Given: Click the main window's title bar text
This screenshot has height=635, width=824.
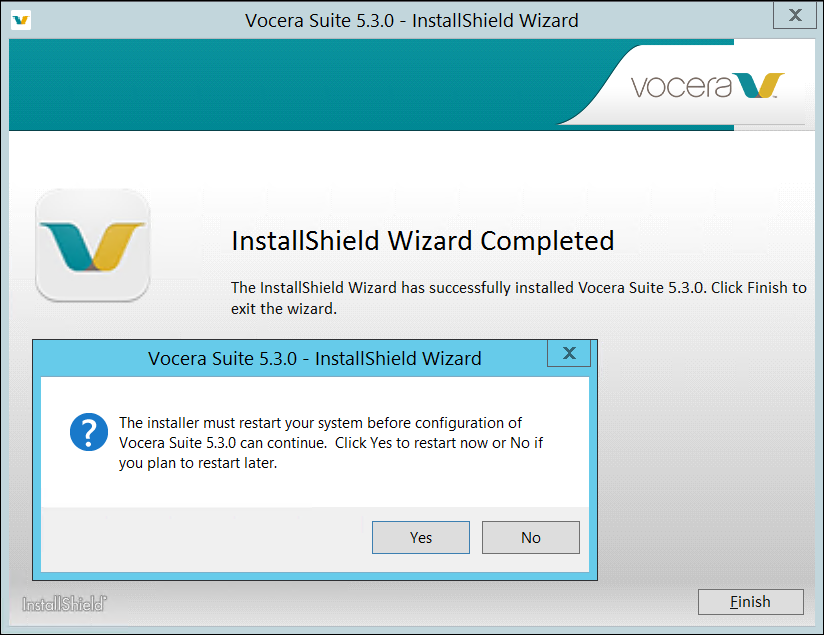Looking at the screenshot, I should 411,20.
